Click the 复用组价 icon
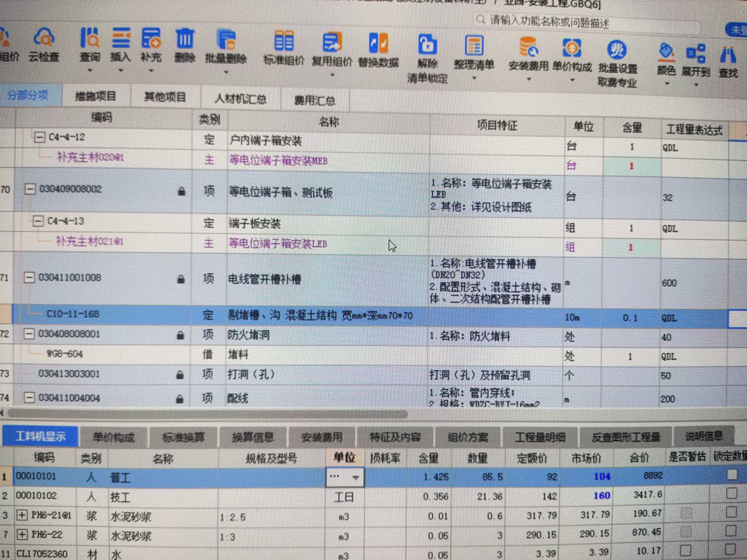 click(332, 43)
